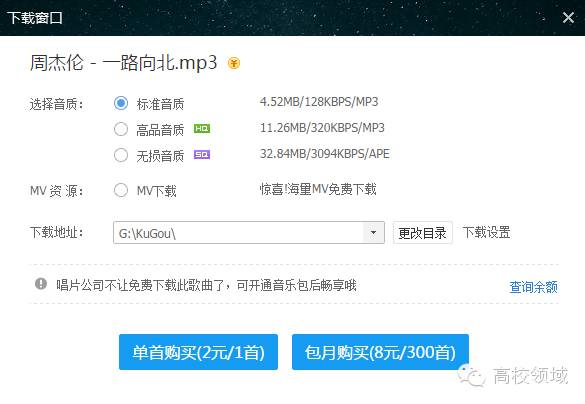Viewport: 585px width, 404px height.
Task: Select the 标准音质 radio button
Action: click(121, 103)
